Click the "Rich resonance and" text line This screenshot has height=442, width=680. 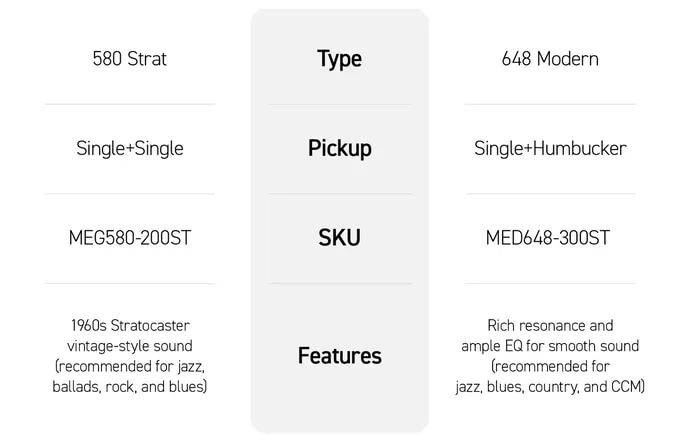pos(550,325)
